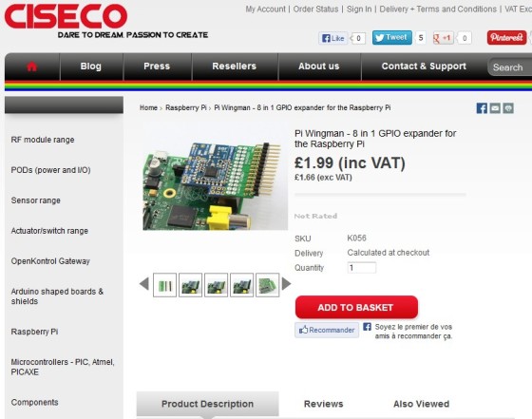
Task: Switch to the Also Viewed tab
Action: click(x=421, y=404)
